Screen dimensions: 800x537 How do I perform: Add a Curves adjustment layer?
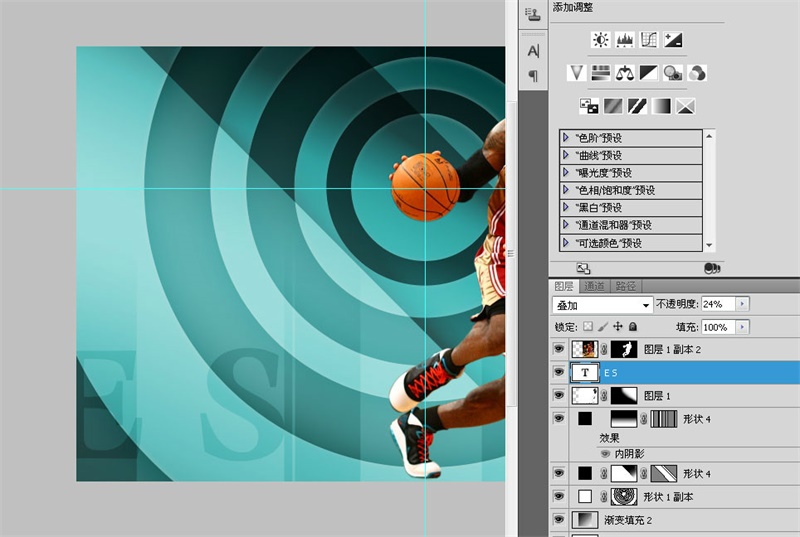click(x=649, y=40)
